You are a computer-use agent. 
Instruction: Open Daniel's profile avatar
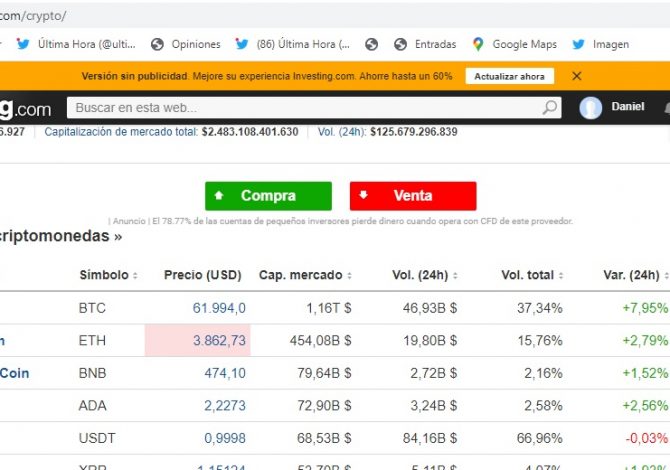click(591, 107)
